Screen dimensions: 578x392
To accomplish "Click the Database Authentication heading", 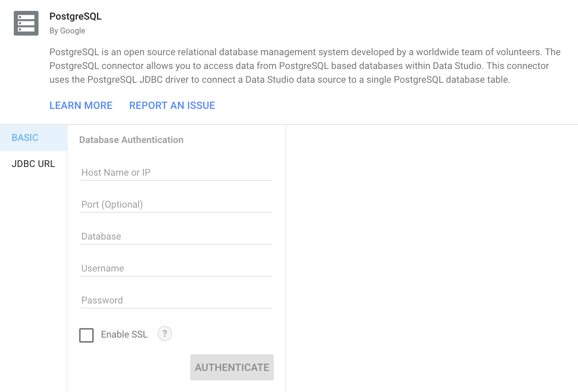I will 131,140.
